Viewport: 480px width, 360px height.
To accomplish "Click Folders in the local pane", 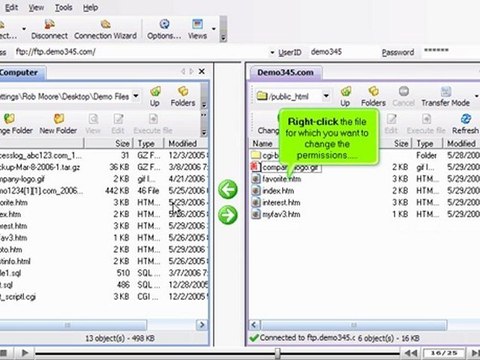I will coord(183,97).
